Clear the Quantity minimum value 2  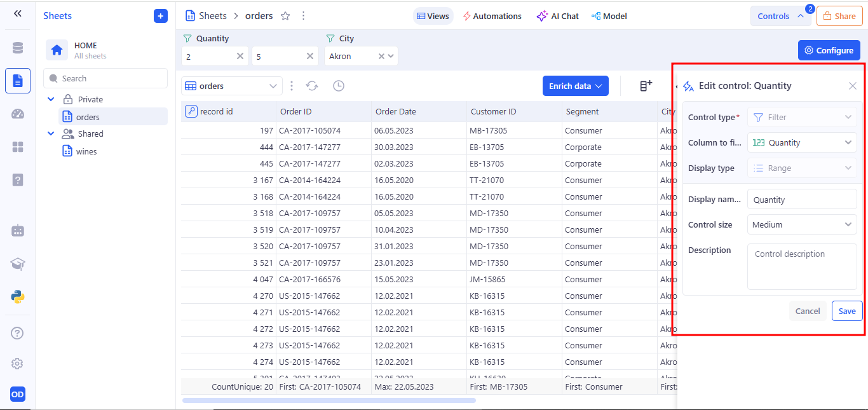(x=240, y=56)
